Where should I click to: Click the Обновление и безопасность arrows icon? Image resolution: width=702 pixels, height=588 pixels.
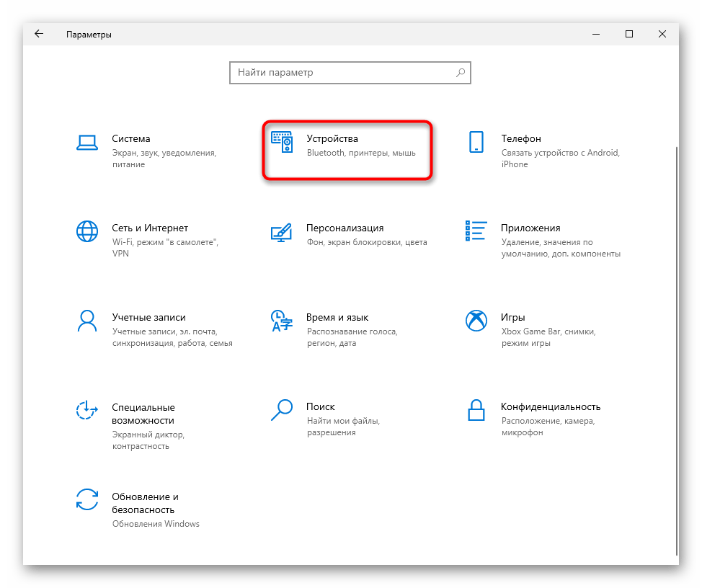tap(87, 499)
